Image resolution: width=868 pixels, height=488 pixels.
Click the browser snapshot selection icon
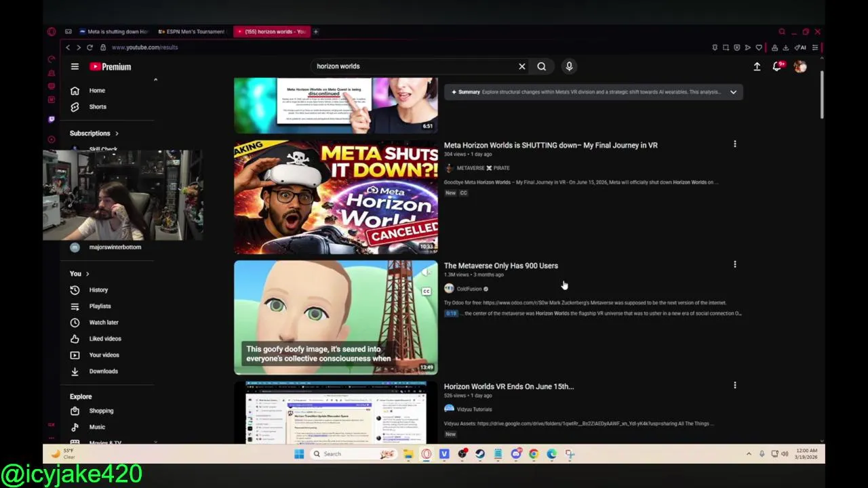pyautogui.click(x=726, y=47)
